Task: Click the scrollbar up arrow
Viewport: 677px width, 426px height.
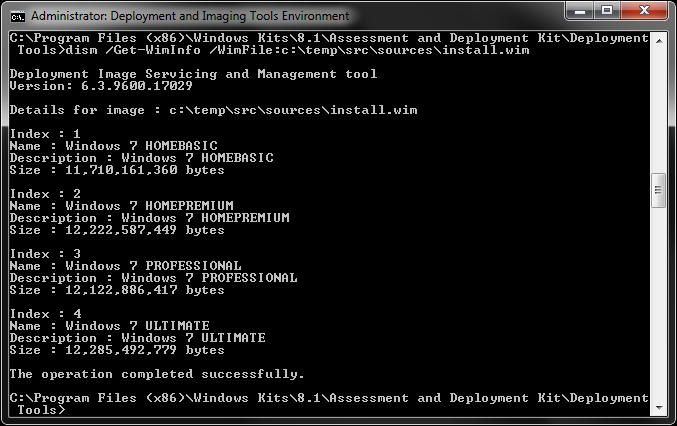Action: coord(658,39)
